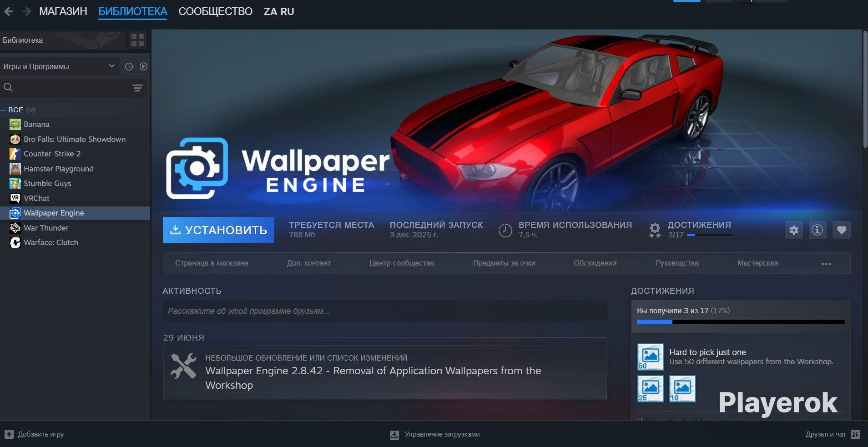The width and height of the screenshot is (868, 447).
Task: Click the Stumble Guys icon
Action: tap(15, 183)
